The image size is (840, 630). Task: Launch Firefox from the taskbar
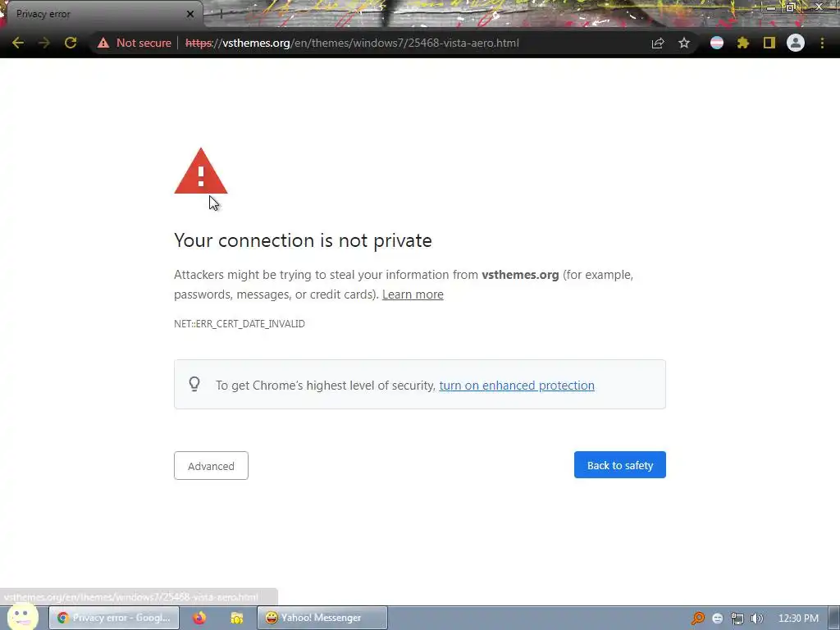[199, 618]
